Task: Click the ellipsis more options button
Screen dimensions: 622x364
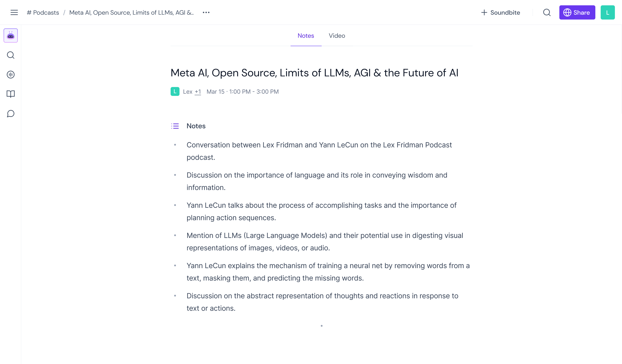Action: click(x=206, y=12)
